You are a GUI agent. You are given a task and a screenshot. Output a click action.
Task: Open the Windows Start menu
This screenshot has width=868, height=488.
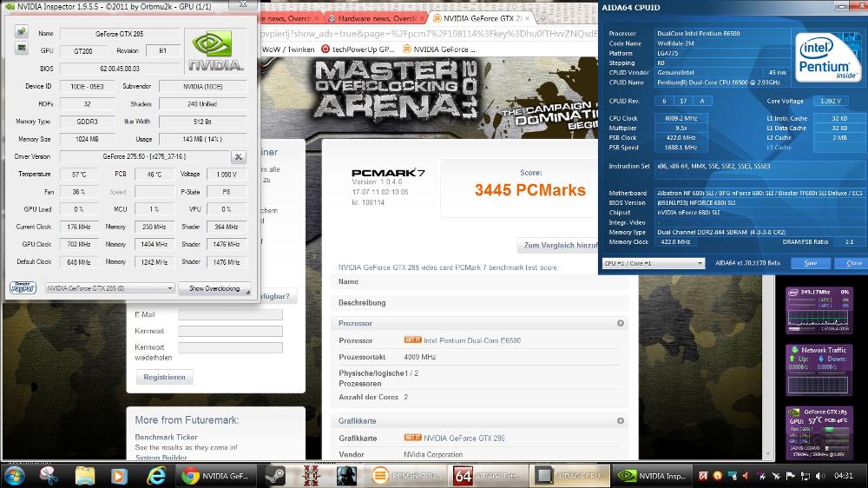coord(14,476)
